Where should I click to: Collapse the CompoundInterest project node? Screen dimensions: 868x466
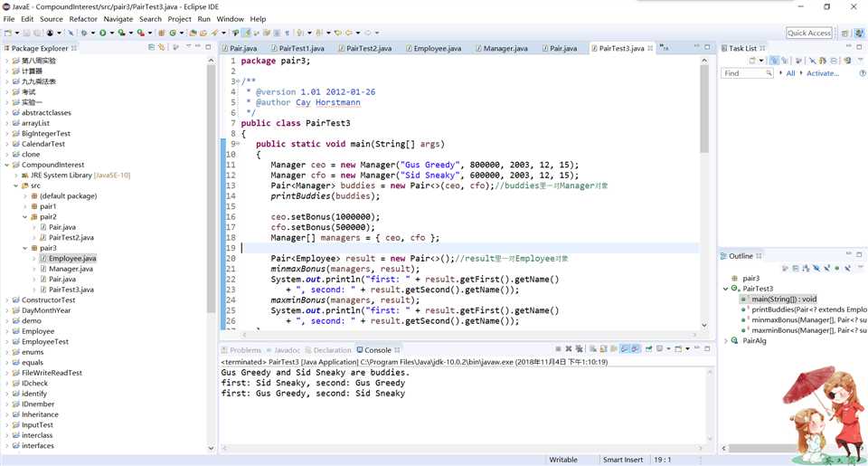point(6,165)
